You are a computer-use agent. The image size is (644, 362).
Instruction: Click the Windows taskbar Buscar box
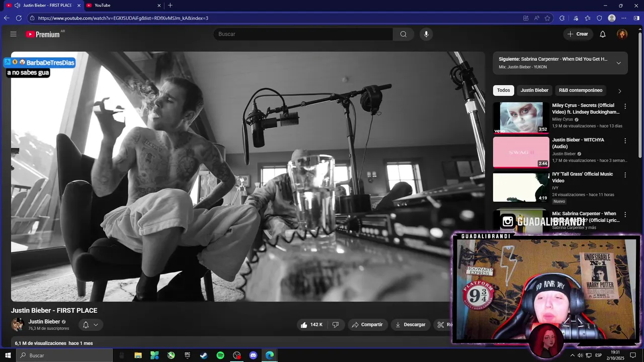[64, 355]
